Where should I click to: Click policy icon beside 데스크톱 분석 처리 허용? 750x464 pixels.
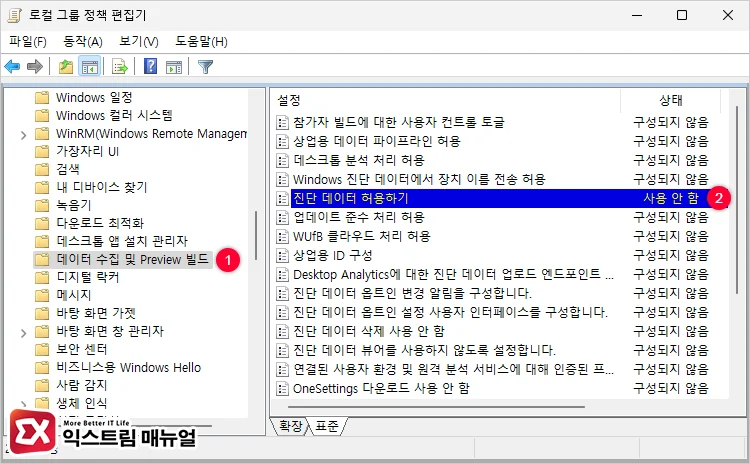[283, 160]
